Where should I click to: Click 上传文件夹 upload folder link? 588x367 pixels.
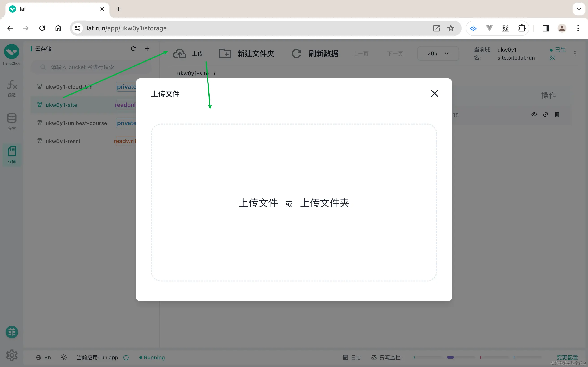(x=325, y=203)
